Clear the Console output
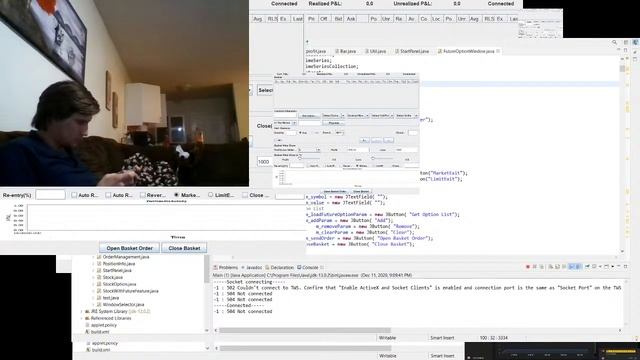 pos(551,267)
